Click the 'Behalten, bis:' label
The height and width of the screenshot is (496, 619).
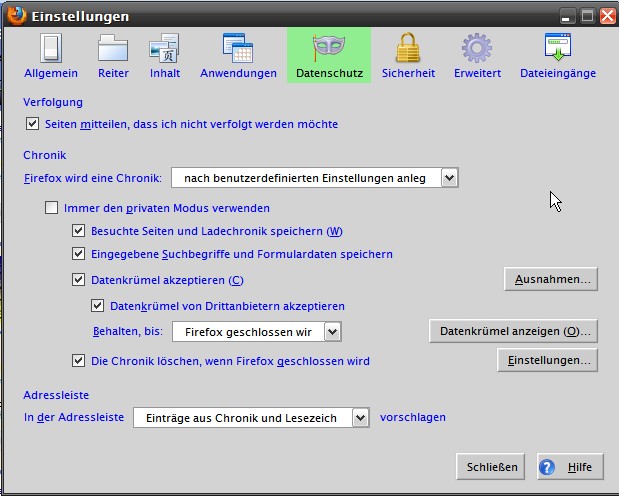click(128, 331)
